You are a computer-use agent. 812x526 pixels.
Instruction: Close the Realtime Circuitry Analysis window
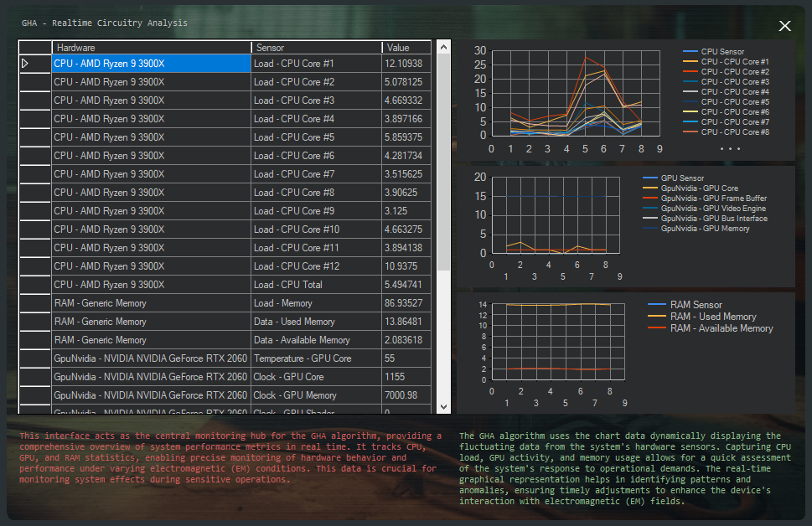click(x=784, y=26)
